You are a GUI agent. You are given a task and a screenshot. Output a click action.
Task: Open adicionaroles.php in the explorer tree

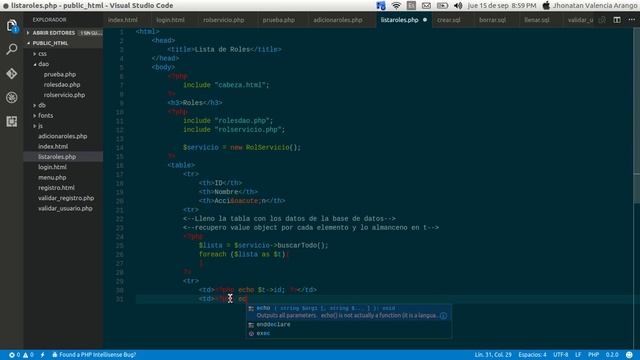click(62, 136)
